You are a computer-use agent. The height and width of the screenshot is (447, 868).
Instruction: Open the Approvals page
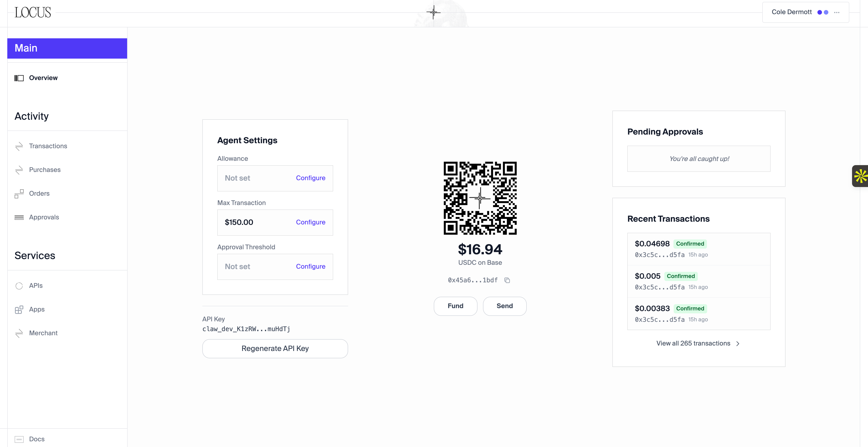pyautogui.click(x=44, y=217)
